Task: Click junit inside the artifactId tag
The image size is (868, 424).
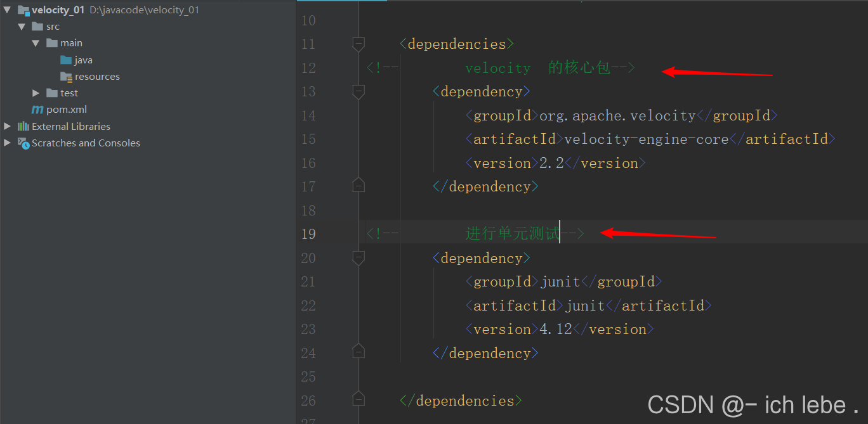Action: [x=584, y=305]
